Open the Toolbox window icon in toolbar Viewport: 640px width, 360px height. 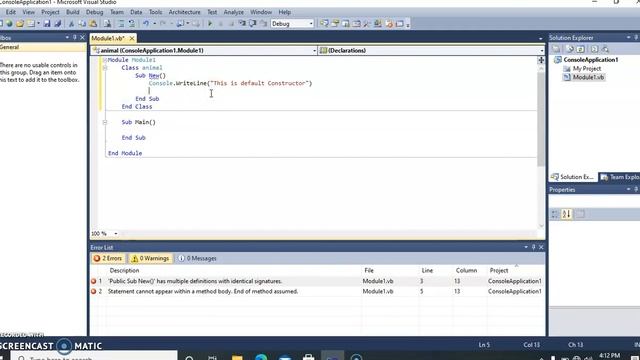[x=367, y=24]
